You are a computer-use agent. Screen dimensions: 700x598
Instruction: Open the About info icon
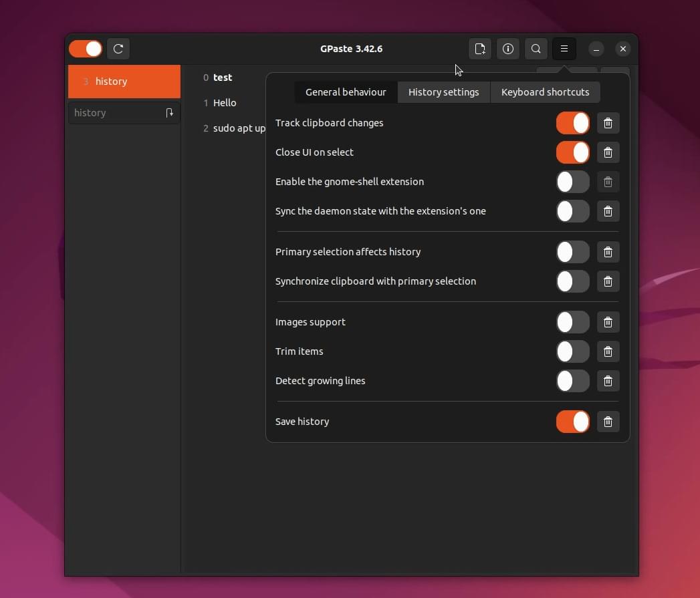click(508, 49)
